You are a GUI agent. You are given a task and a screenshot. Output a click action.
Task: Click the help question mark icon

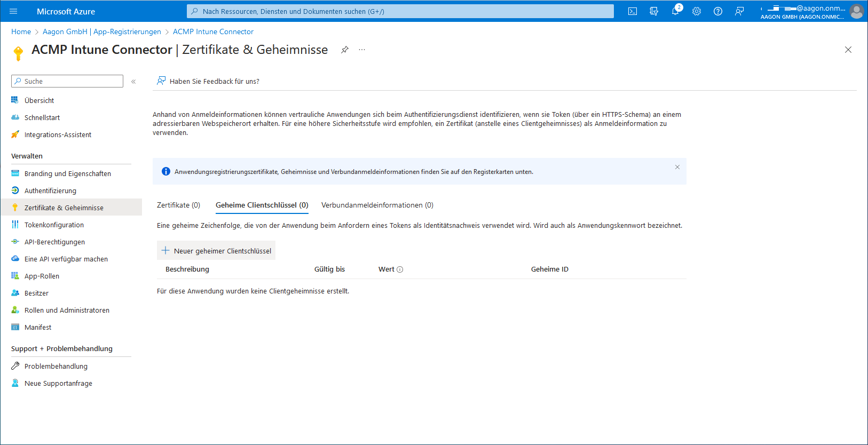[x=718, y=11]
